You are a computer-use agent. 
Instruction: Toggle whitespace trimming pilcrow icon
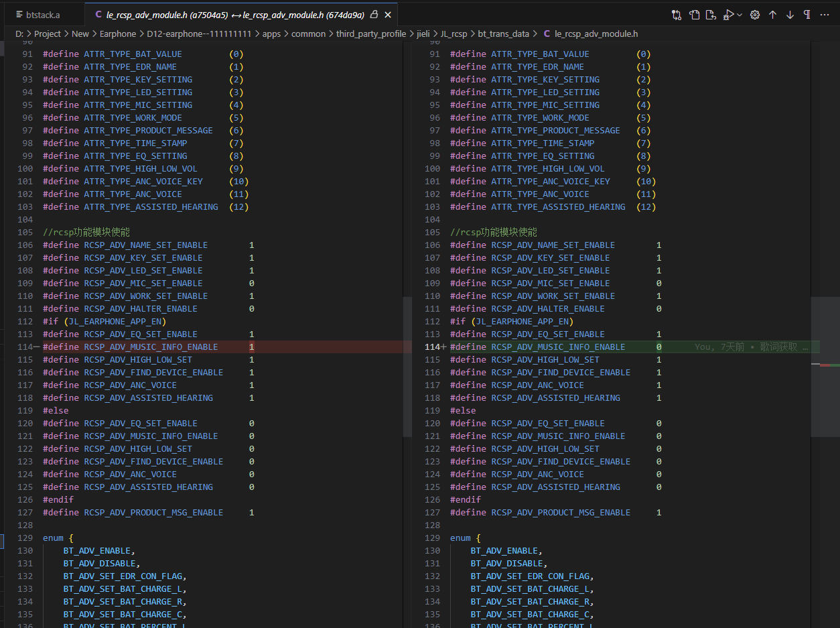pos(807,15)
